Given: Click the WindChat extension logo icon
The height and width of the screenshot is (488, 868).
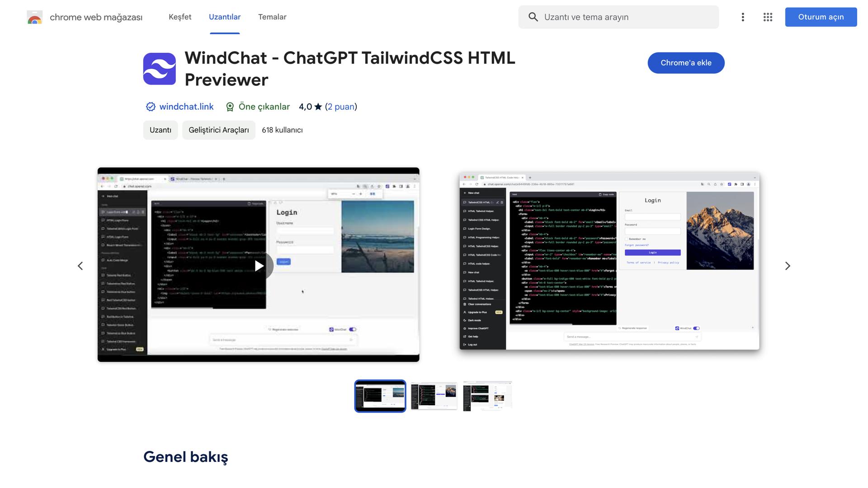Looking at the screenshot, I should [x=159, y=69].
